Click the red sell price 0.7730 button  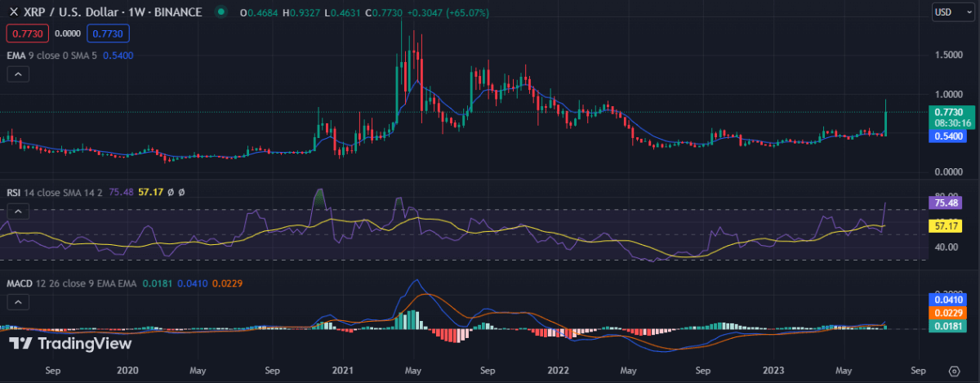26,33
